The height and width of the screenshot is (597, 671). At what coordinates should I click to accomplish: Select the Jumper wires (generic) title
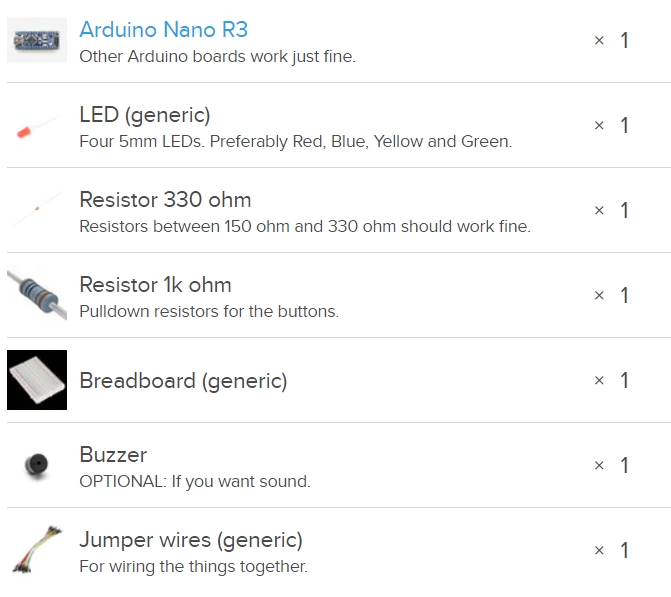[x=191, y=539]
